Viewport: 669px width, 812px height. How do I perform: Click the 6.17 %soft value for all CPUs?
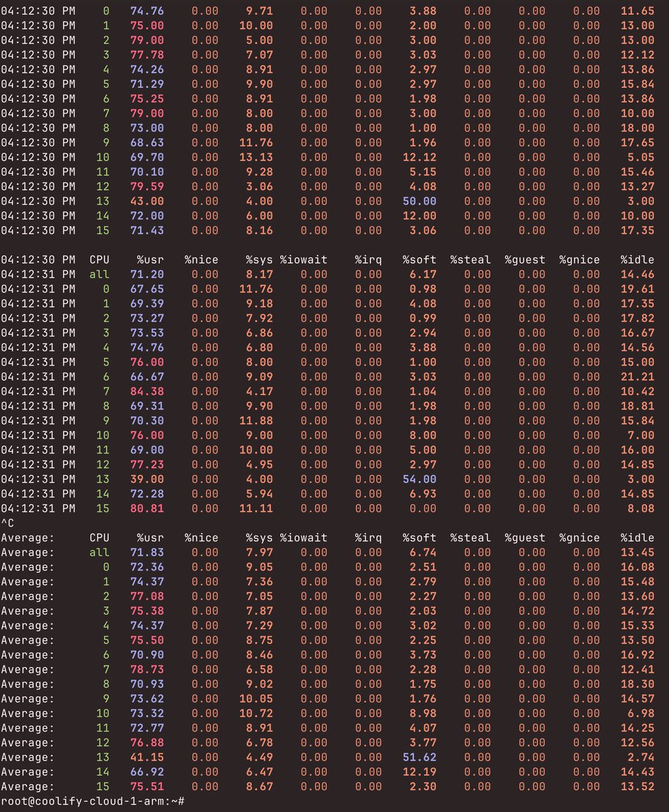coord(423,275)
